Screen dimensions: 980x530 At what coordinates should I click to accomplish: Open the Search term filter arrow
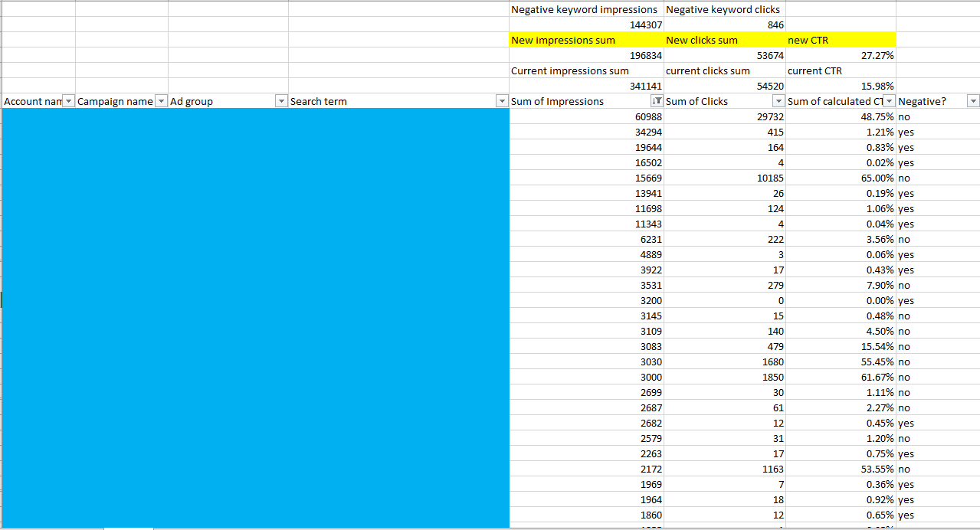[502, 101]
